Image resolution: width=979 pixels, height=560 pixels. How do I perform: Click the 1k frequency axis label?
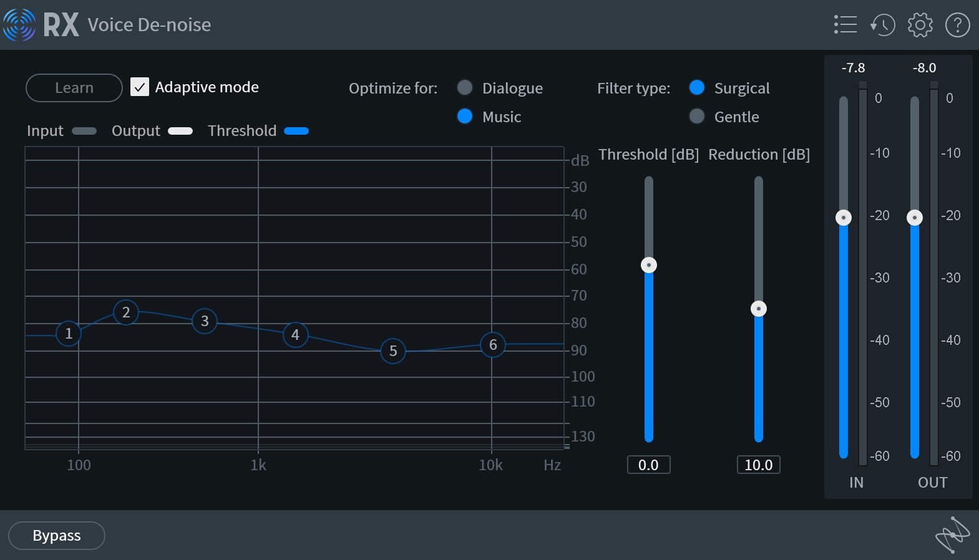pyautogui.click(x=258, y=465)
